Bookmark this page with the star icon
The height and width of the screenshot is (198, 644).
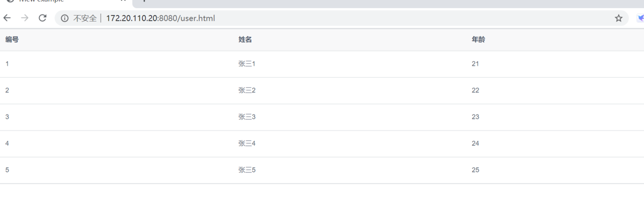coord(618,19)
